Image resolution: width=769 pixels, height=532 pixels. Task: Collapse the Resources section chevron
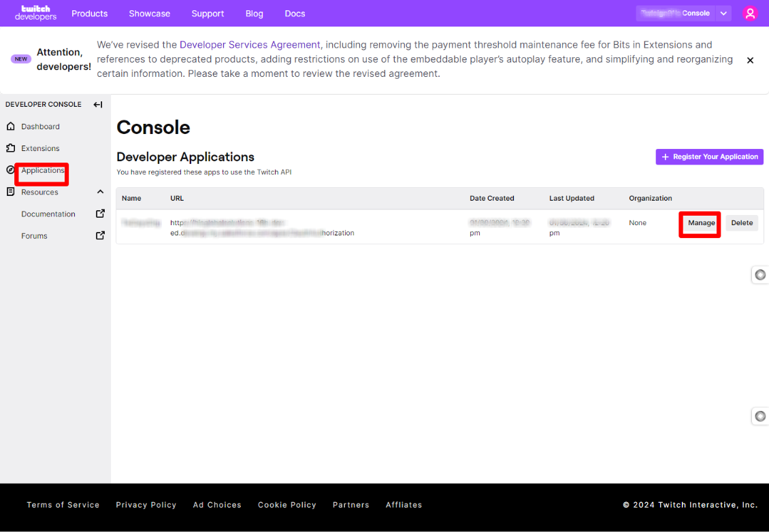click(x=100, y=192)
